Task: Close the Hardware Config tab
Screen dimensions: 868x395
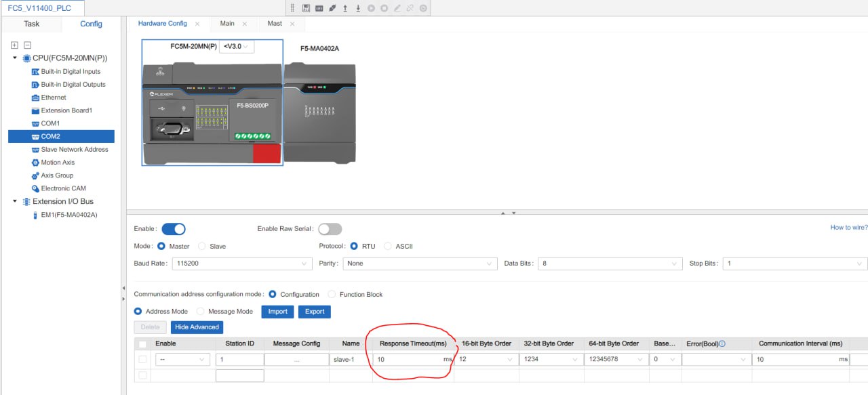Action: [x=197, y=24]
